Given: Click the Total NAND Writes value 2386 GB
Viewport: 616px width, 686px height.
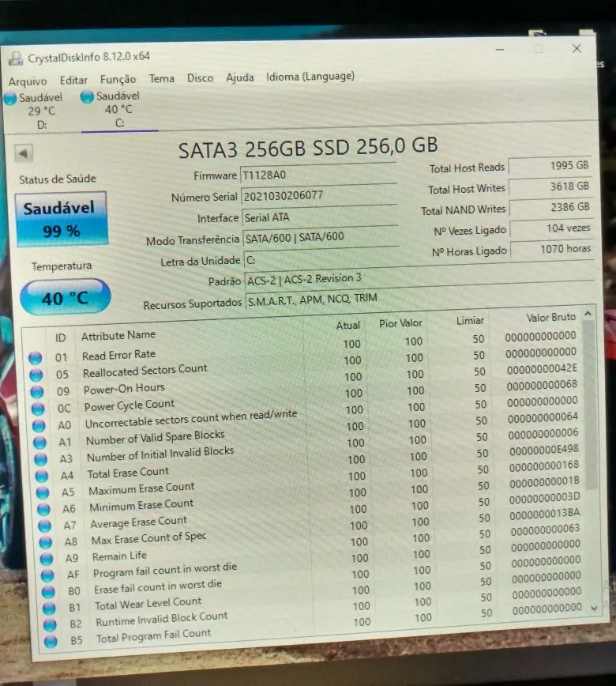Looking at the screenshot, I should coord(551,207).
